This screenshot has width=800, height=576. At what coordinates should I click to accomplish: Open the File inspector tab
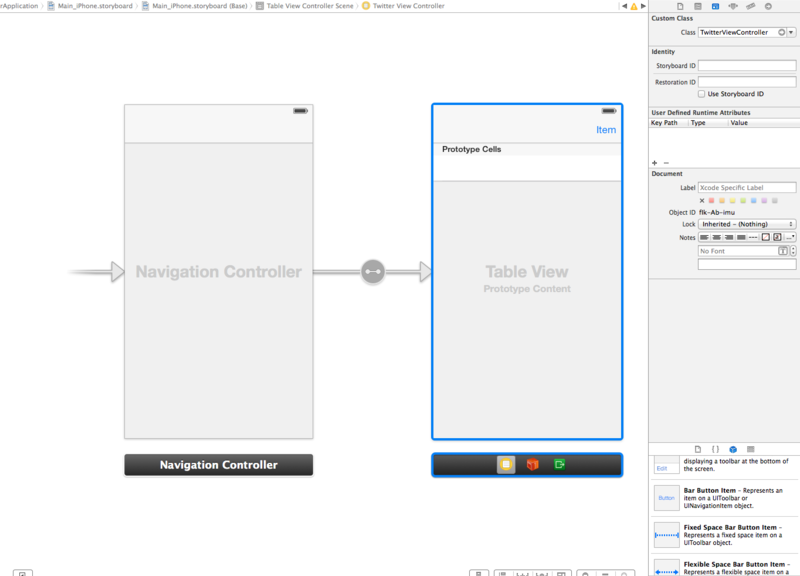click(680, 6)
